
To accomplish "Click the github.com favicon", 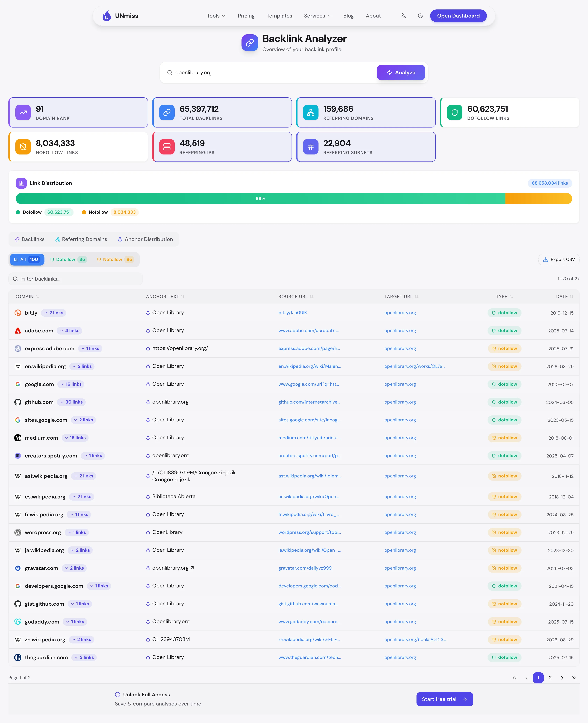I will pyautogui.click(x=18, y=402).
